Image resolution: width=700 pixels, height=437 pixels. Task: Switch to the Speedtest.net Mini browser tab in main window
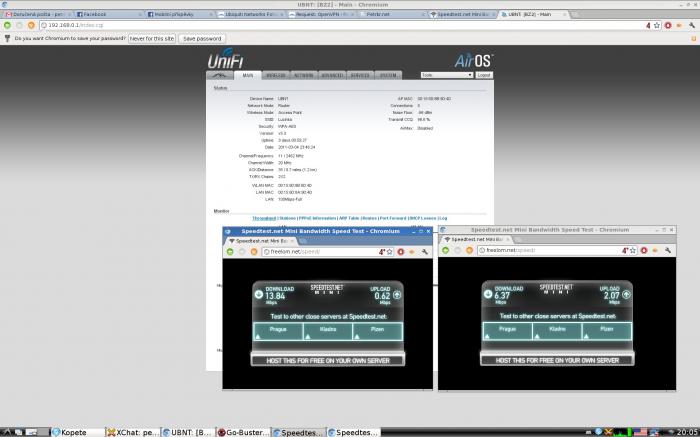coord(463,15)
